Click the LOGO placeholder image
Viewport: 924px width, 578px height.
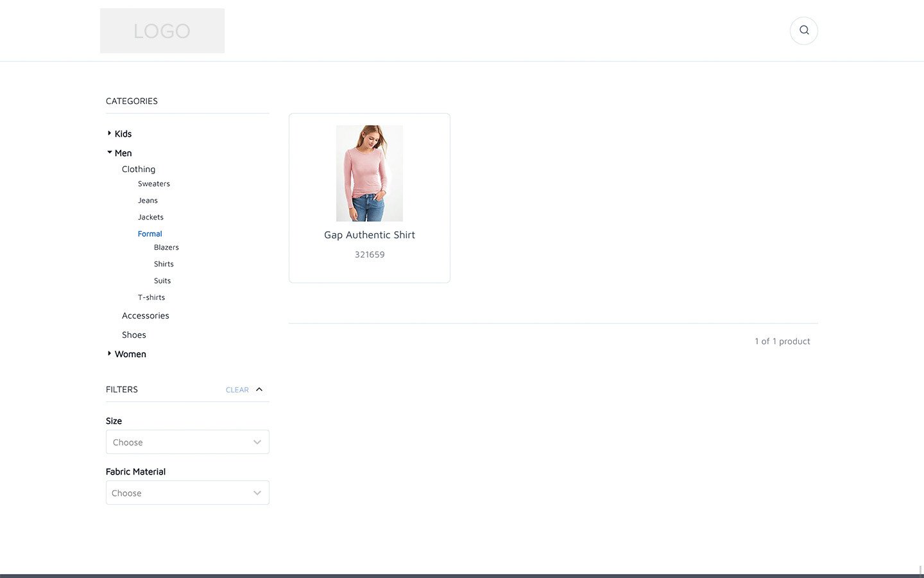162,31
